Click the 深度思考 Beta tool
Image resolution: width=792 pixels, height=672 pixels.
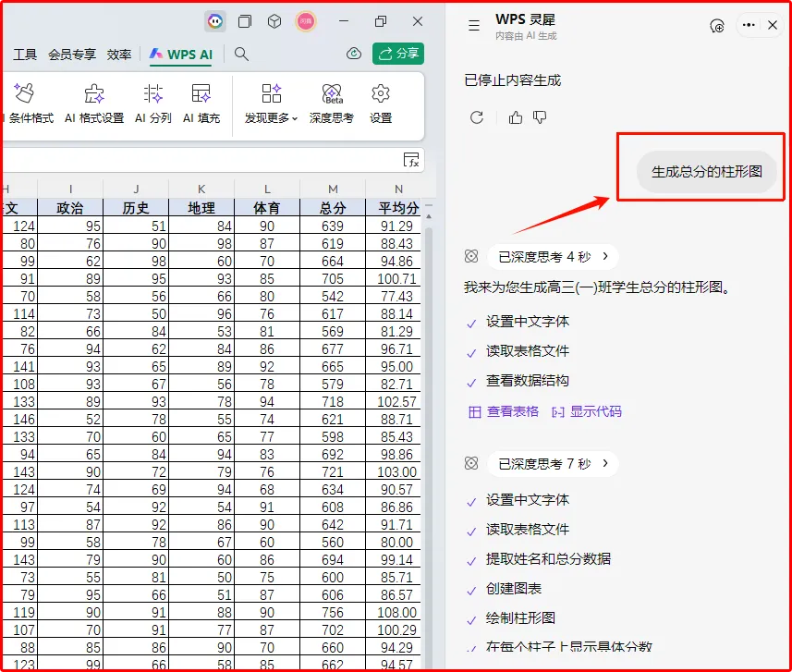332,104
